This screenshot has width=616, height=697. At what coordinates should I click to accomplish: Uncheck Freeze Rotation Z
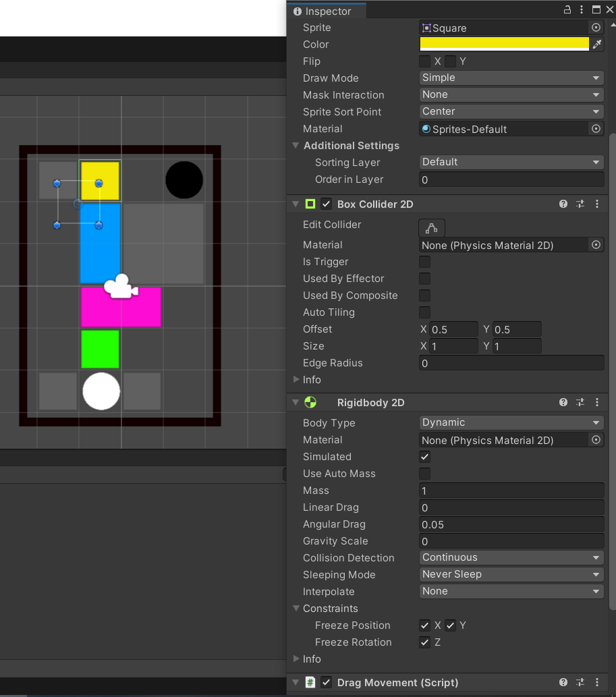[425, 642]
